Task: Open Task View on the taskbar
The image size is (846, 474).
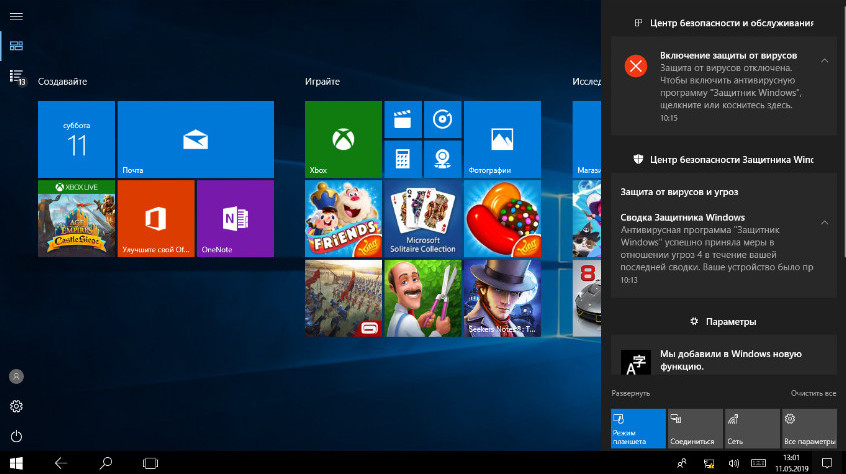Action: (151, 463)
